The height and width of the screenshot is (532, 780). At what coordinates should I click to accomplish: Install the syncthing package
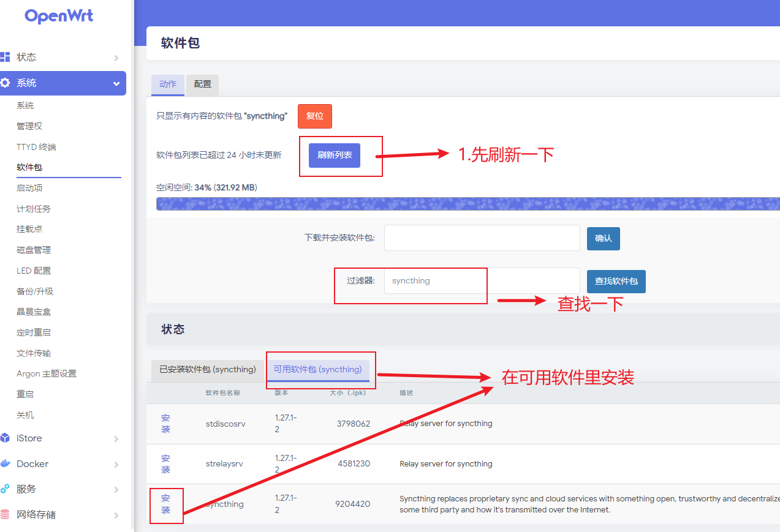click(x=165, y=504)
